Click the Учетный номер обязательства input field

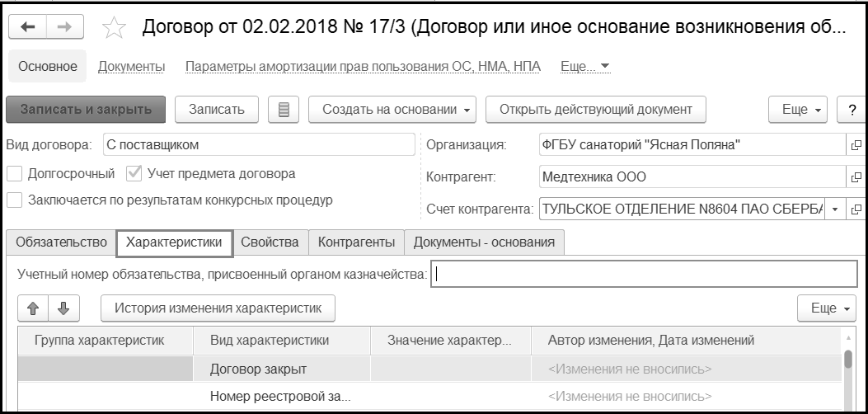[645, 275]
